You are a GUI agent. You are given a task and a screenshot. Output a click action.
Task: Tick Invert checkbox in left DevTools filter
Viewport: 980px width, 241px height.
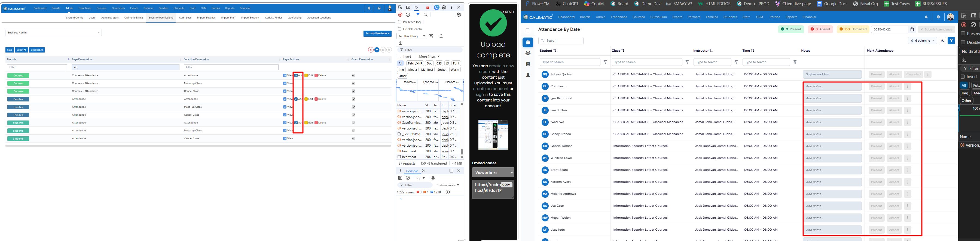(400, 56)
